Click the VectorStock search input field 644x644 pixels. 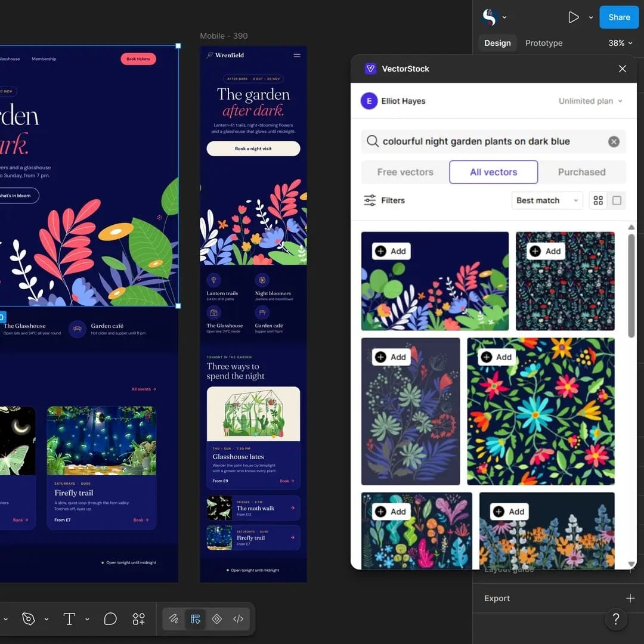coord(493,141)
